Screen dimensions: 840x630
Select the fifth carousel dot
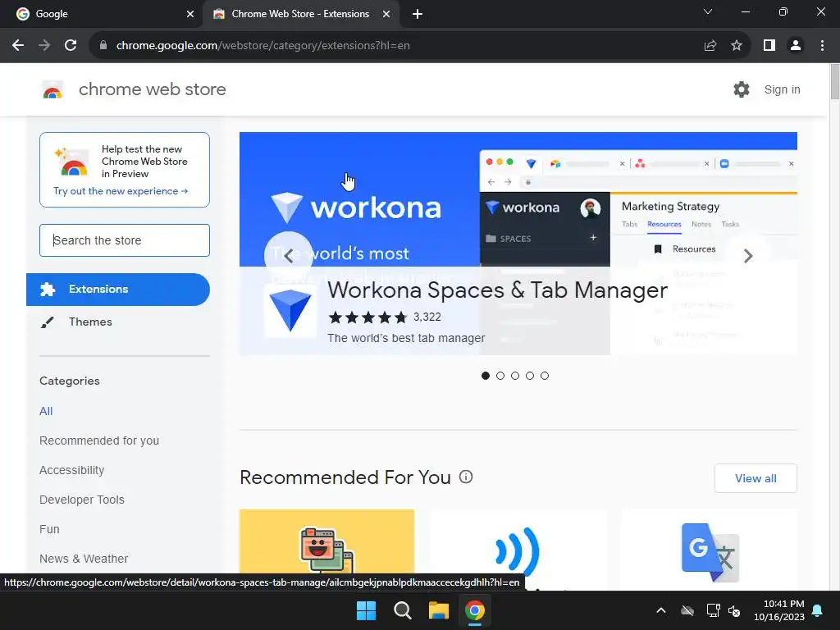point(545,376)
